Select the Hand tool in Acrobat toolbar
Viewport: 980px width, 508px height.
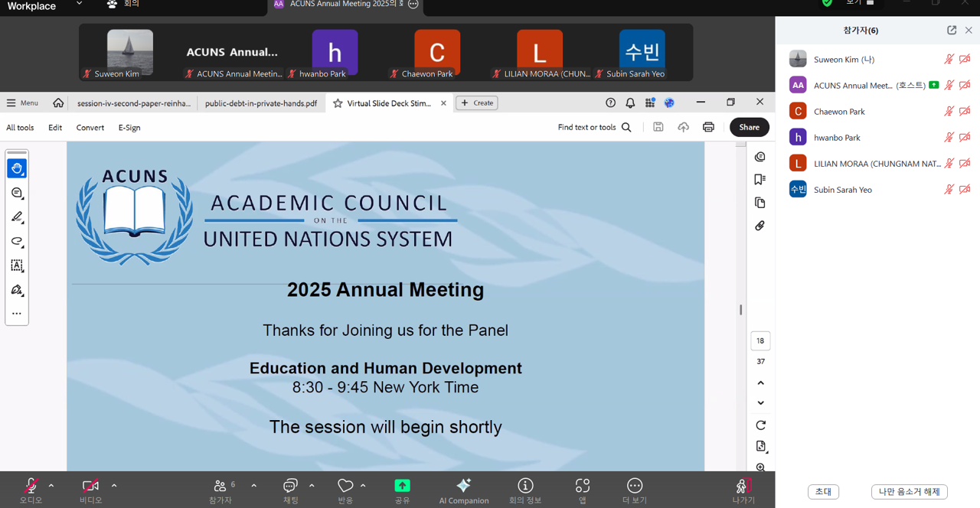(17, 168)
